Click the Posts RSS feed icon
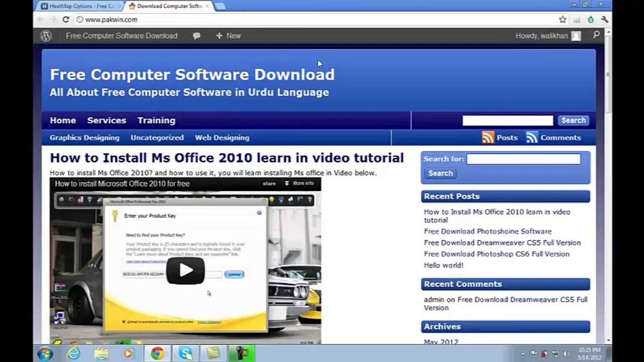This screenshot has width=644, height=362. tap(488, 137)
